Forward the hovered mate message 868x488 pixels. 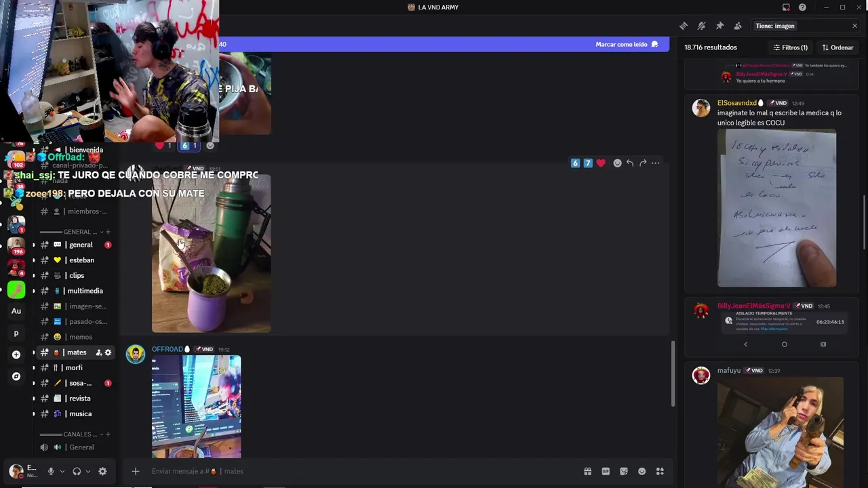coord(643,163)
